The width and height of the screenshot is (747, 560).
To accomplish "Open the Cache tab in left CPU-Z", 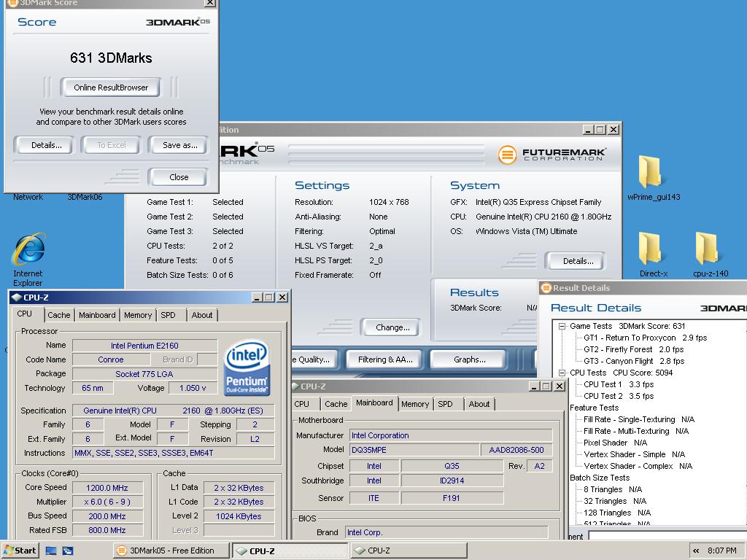I will point(58,315).
